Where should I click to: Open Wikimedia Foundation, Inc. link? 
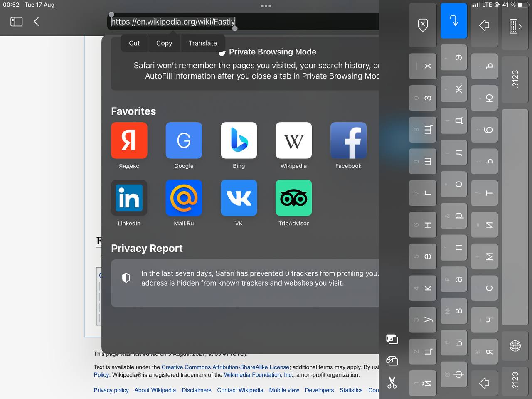pyautogui.click(x=259, y=374)
